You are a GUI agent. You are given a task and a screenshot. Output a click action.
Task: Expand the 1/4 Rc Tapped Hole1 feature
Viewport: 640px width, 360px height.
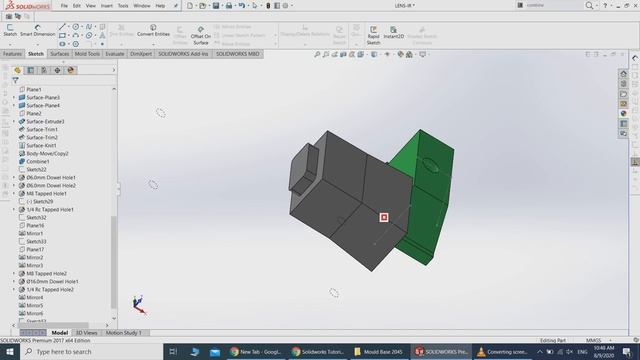point(13,209)
